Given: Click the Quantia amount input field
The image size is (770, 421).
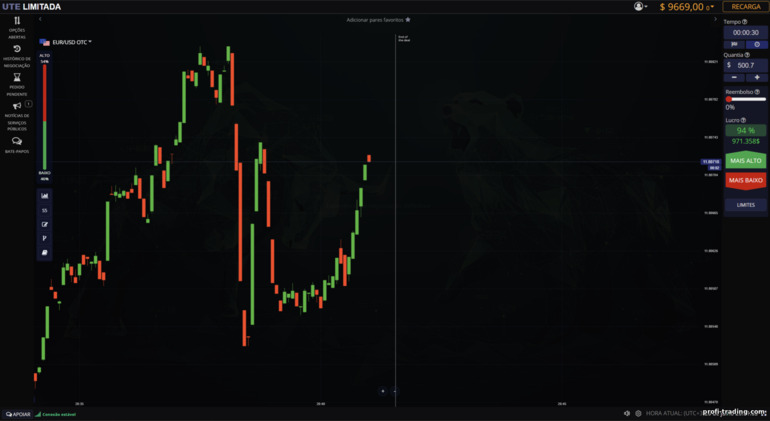Looking at the screenshot, I should 749,65.
